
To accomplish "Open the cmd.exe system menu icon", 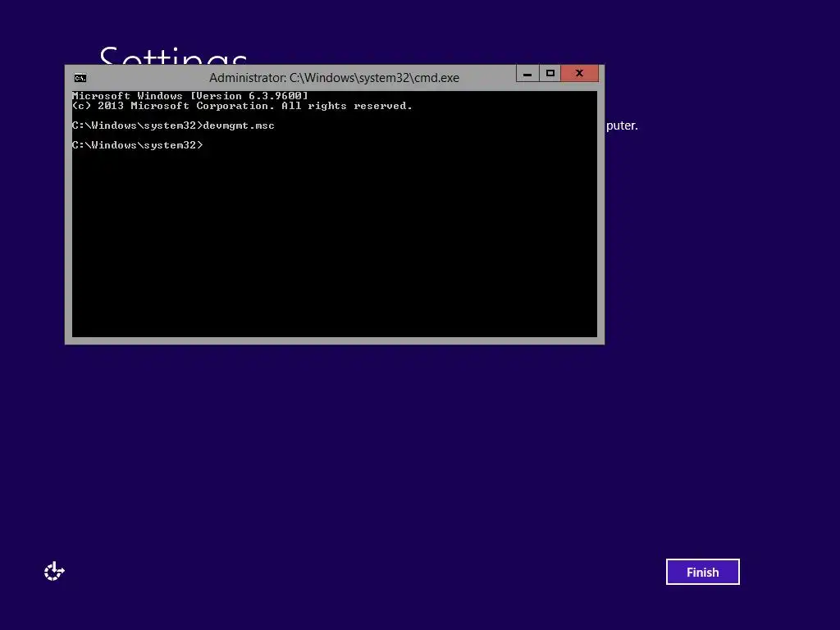I will point(80,78).
